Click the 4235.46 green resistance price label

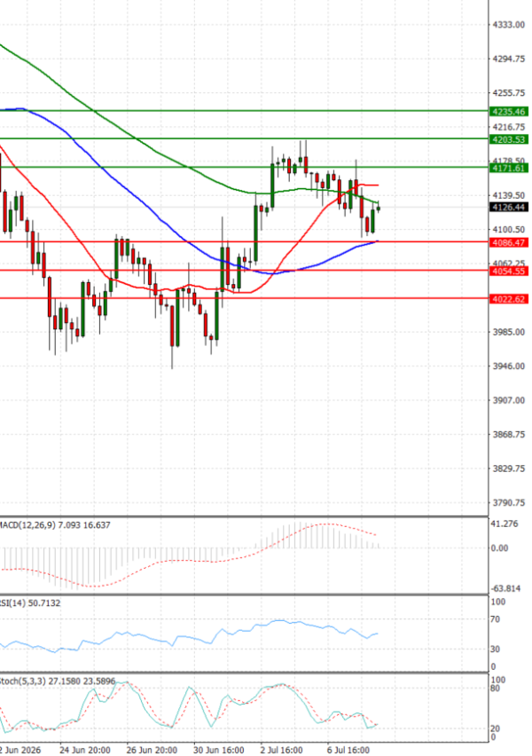[x=509, y=112]
